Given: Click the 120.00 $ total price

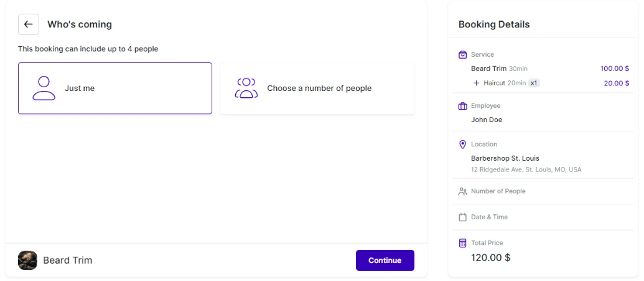Looking at the screenshot, I should click(x=491, y=258).
